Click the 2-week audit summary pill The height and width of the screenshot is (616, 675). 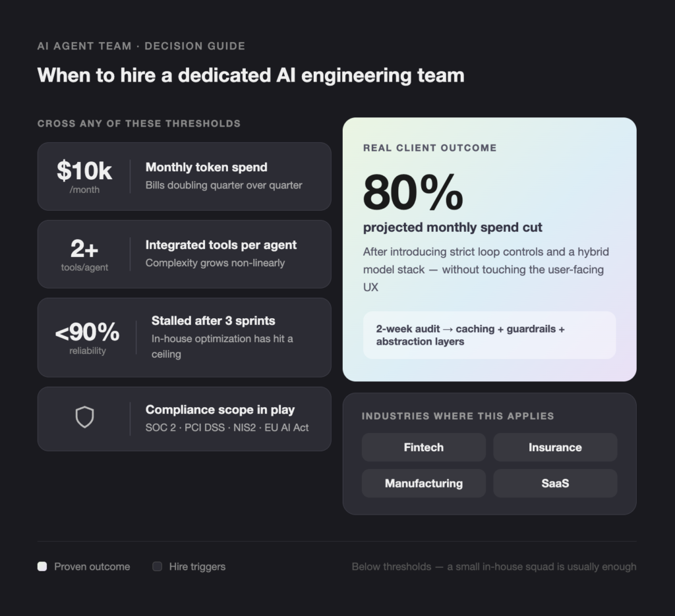tap(490, 335)
